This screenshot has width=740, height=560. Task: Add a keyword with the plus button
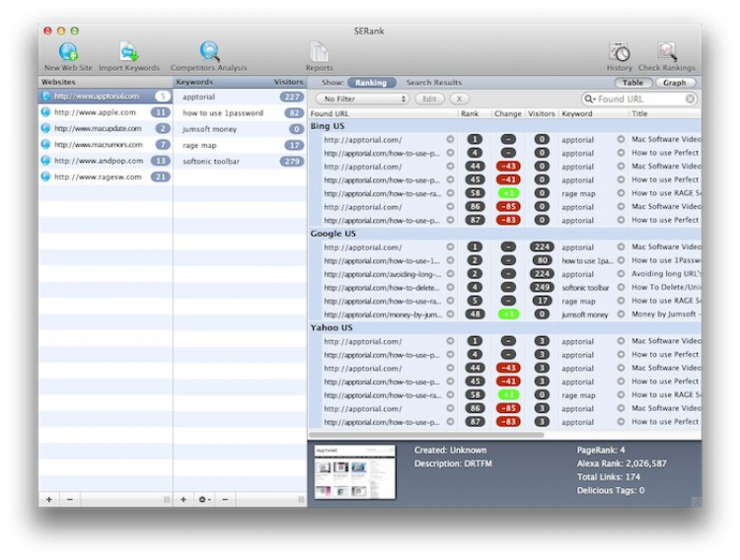tap(184, 499)
